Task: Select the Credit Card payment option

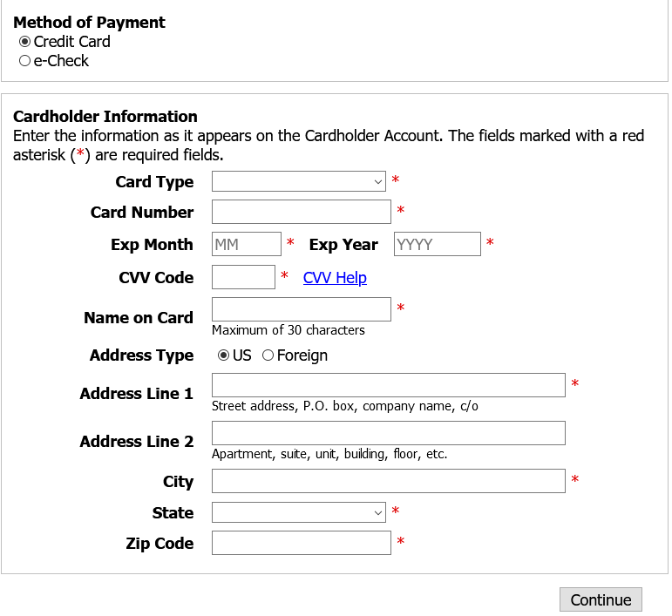Action: click(x=25, y=42)
